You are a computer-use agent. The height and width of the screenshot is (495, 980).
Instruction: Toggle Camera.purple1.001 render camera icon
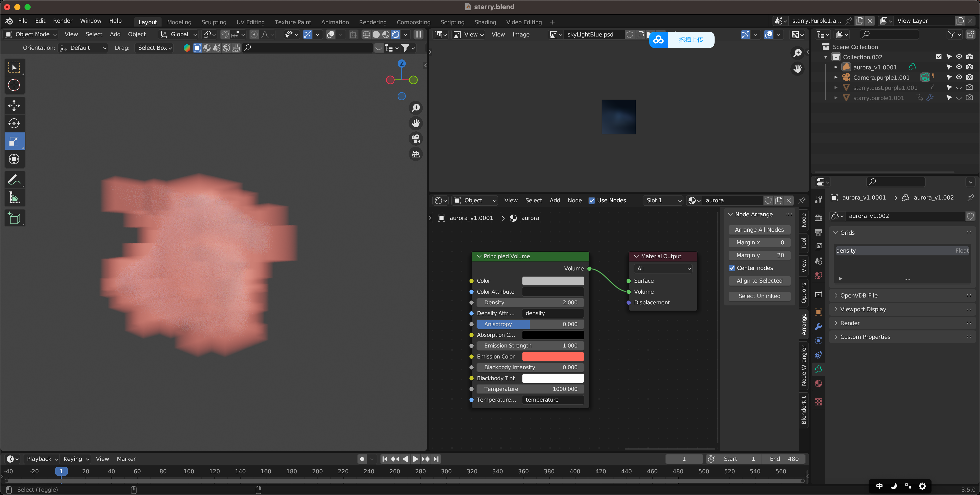969,77
